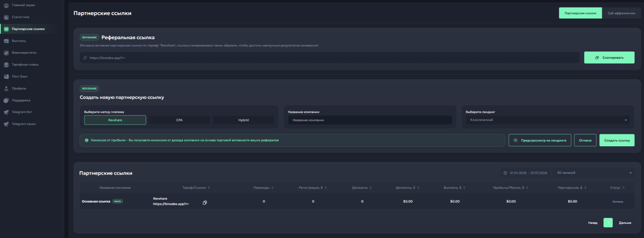Select Hybrid payment method
Image resolution: width=644 pixels, height=238 pixels.
(243, 120)
